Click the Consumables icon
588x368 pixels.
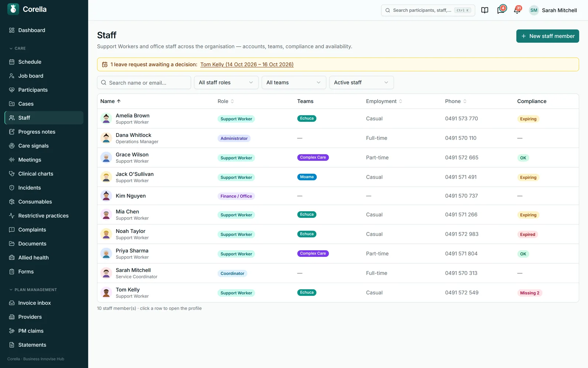click(12, 202)
